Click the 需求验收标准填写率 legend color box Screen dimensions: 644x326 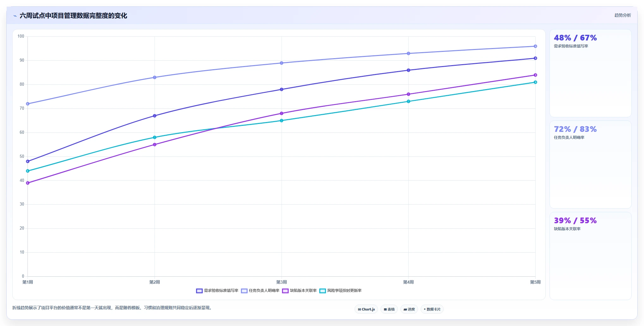click(199, 291)
